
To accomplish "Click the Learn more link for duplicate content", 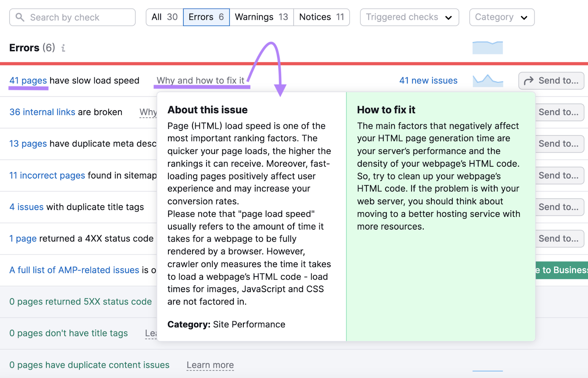I will click(x=210, y=365).
